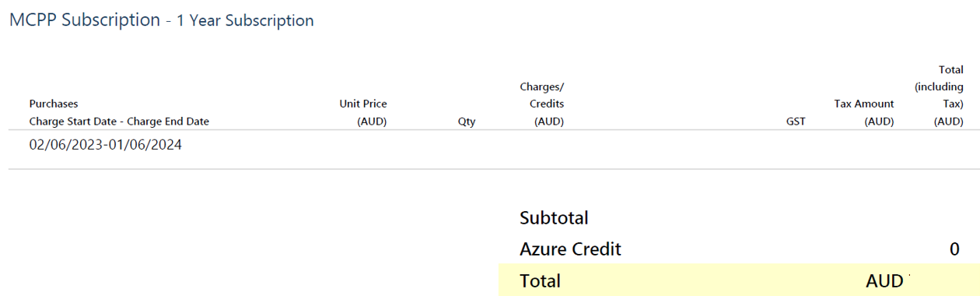The image size is (980, 296).
Task: Select the Unit Price (AUD) column header
Action: [x=363, y=112]
